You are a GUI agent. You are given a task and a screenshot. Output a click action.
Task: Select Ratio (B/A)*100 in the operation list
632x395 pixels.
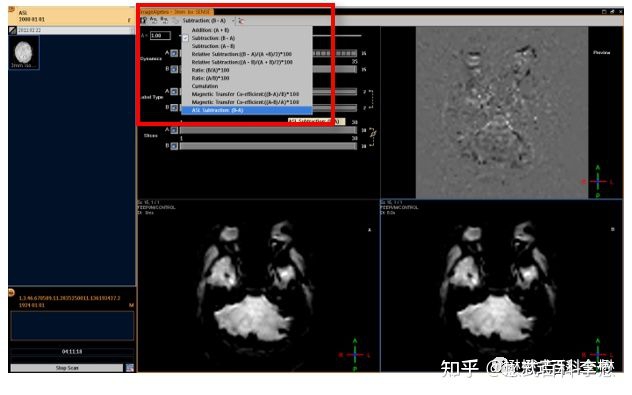point(210,70)
